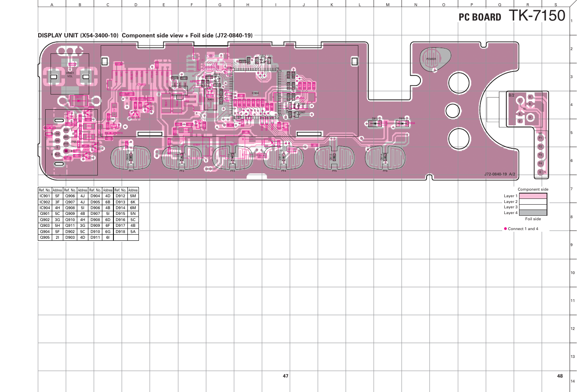
Task: Click the PF5 key contact pad
Action: (x=334, y=157)
